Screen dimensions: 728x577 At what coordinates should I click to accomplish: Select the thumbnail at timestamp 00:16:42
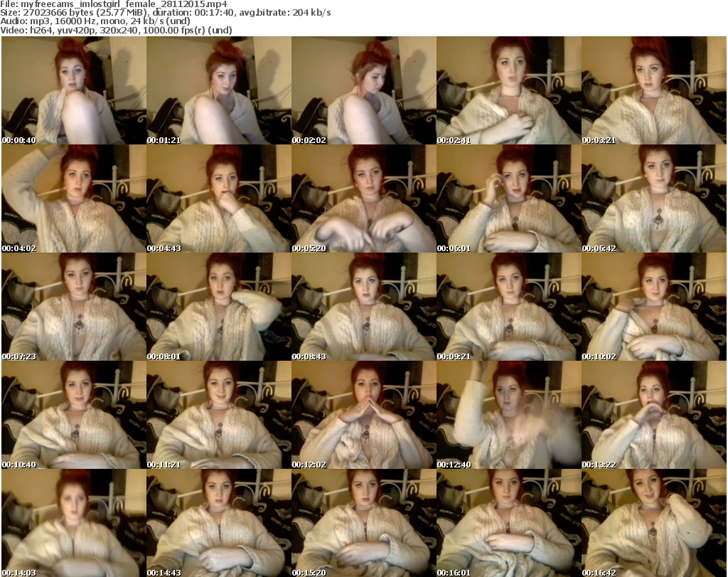point(654,523)
